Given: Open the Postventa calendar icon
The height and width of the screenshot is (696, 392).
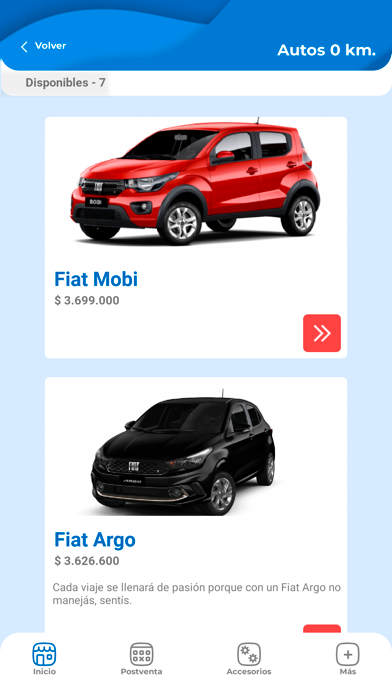Looking at the screenshot, I should coord(142,654).
